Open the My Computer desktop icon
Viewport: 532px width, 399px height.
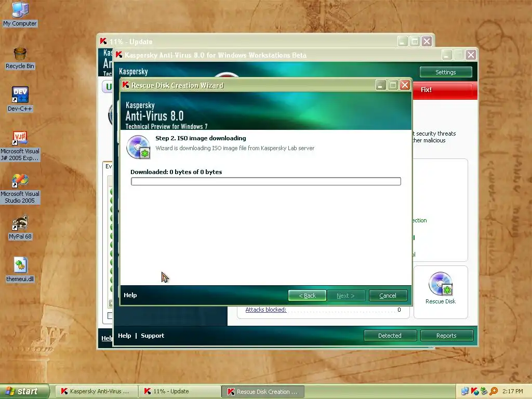(x=20, y=14)
